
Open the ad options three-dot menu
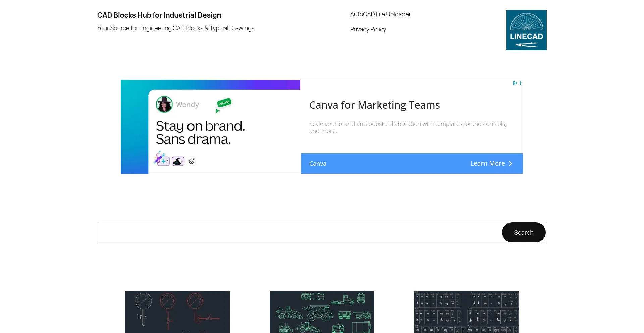point(520,83)
